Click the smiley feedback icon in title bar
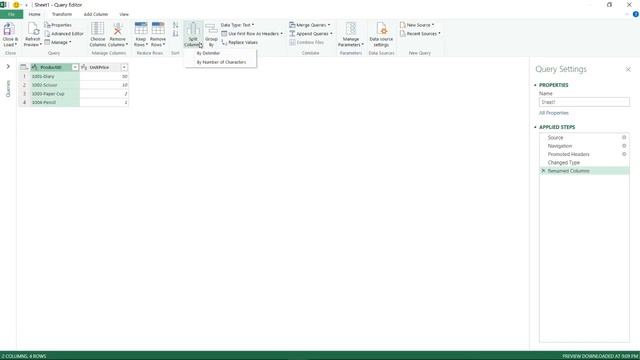The width and height of the screenshot is (640, 360). pyautogui.click(x=16, y=5)
